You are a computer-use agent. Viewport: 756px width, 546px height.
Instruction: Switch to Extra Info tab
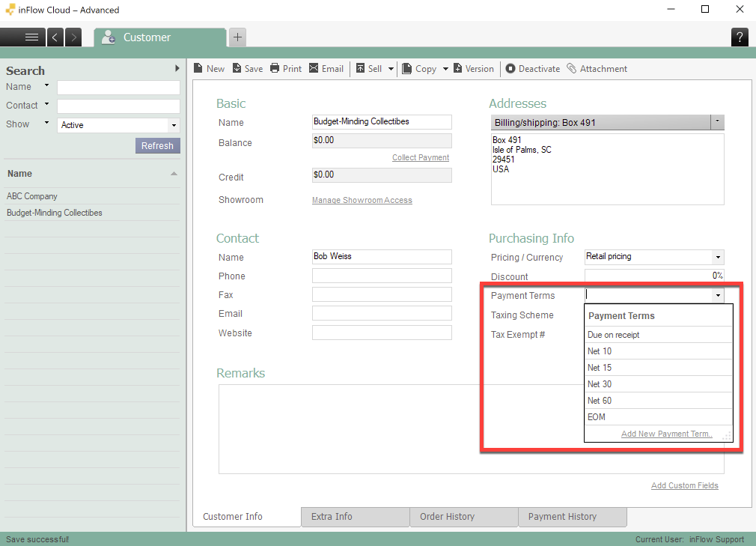point(356,517)
